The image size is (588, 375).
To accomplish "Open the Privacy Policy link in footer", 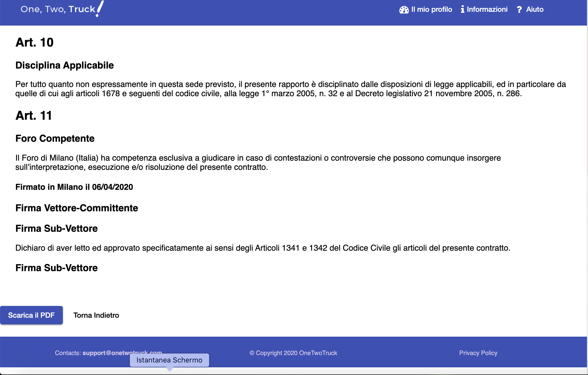I will point(478,353).
